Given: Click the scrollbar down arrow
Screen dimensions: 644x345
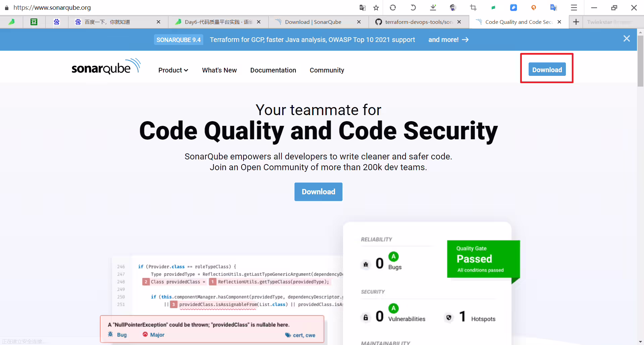Looking at the screenshot, I should pos(640,342).
